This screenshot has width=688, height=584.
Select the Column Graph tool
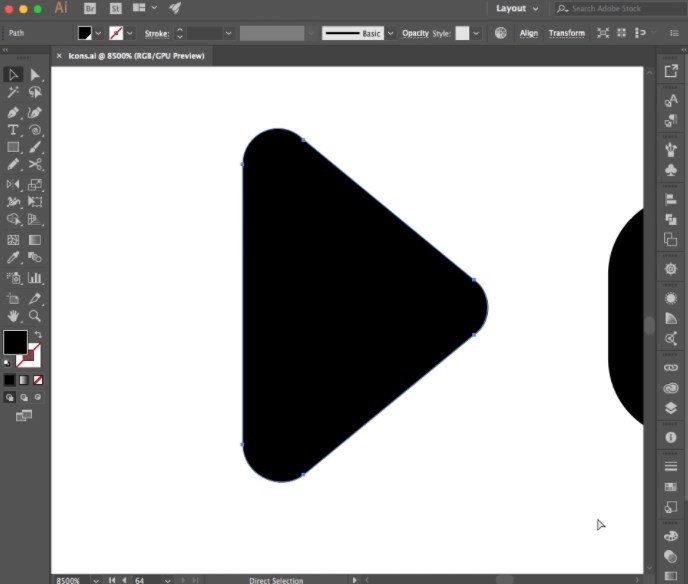pos(35,278)
